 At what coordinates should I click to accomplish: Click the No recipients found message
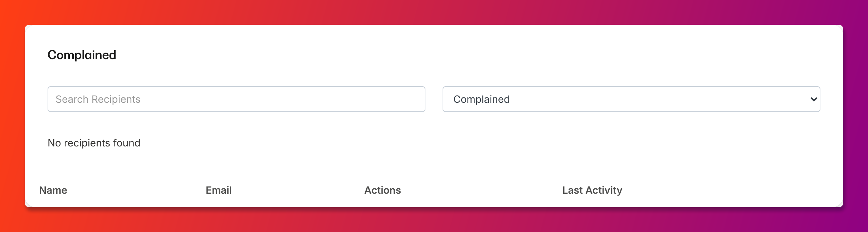pos(94,143)
